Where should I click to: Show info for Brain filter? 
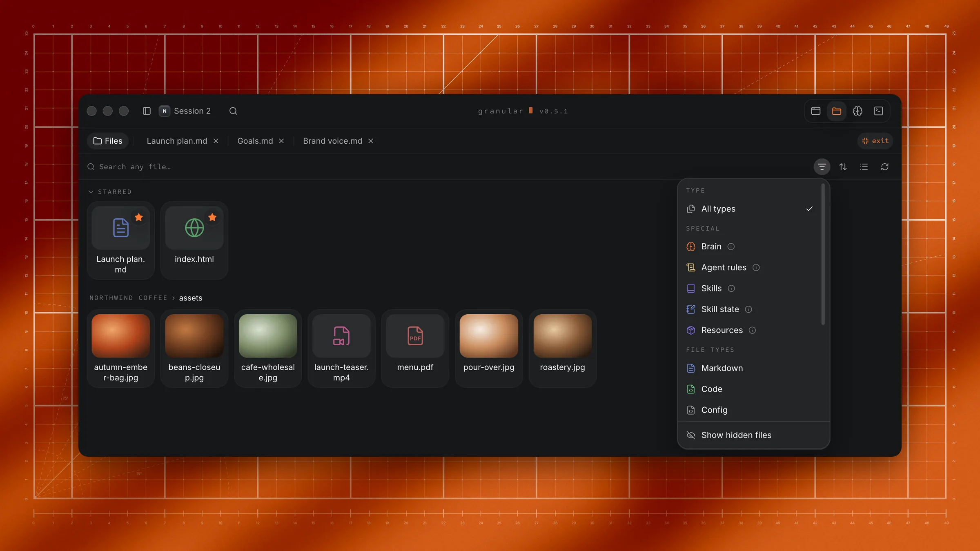pyautogui.click(x=731, y=247)
